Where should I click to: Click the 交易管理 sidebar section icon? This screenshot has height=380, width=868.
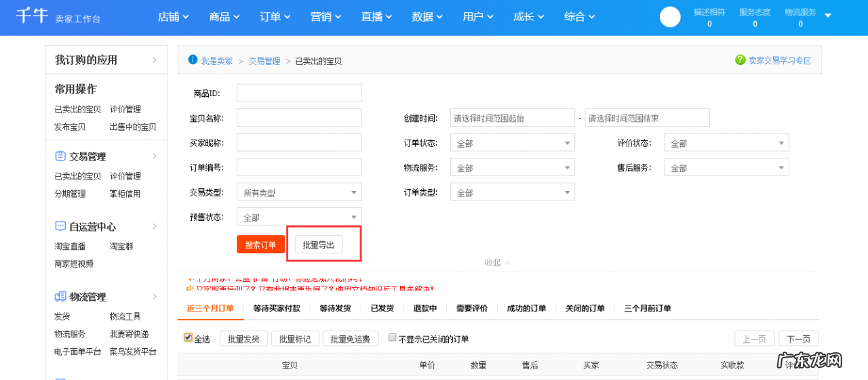click(x=60, y=156)
